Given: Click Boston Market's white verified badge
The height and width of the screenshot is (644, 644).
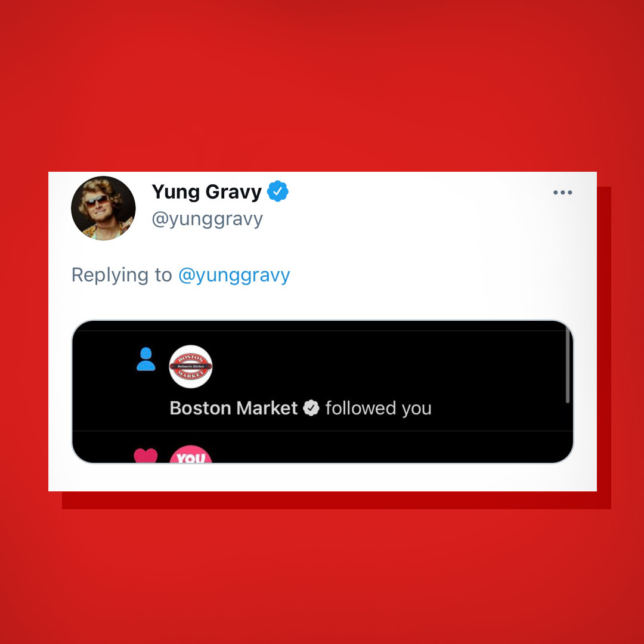Looking at the screenshot, I should pyautogui.click(x=311, y=408).
